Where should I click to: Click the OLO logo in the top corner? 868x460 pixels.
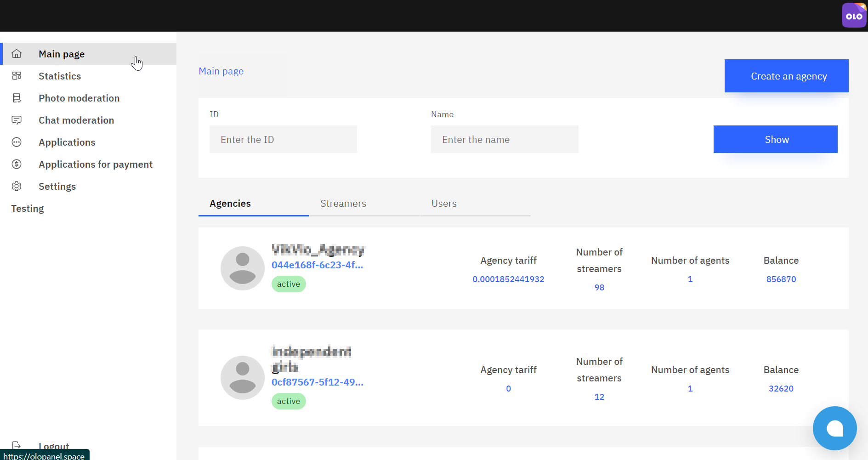[x=853, y=15]
